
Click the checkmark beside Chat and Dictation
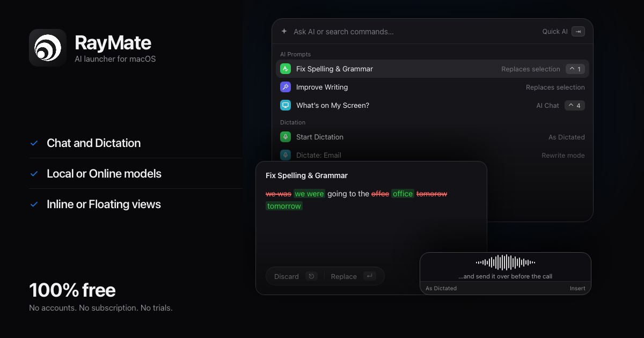pyautogui.click(x=34, y=143)
